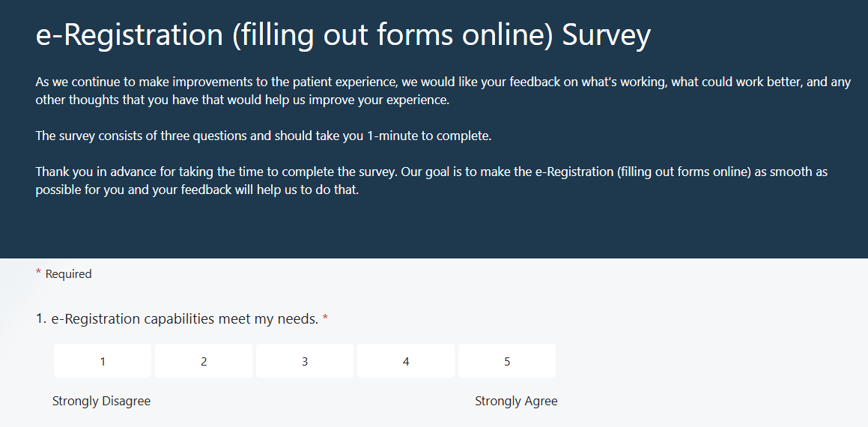Click the "Thank you in advance" paragraph
This screenshot has height=427, width=868.
tap(431, 181)
